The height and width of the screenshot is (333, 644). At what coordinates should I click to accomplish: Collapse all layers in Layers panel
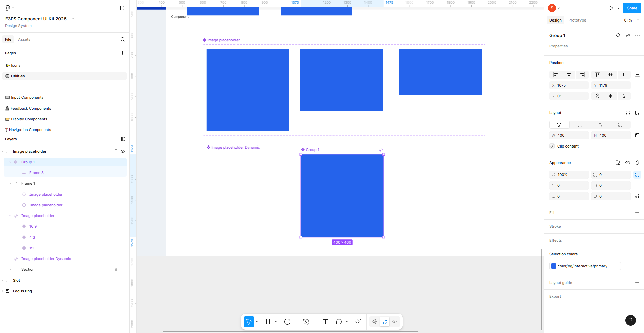pos(122,139)
